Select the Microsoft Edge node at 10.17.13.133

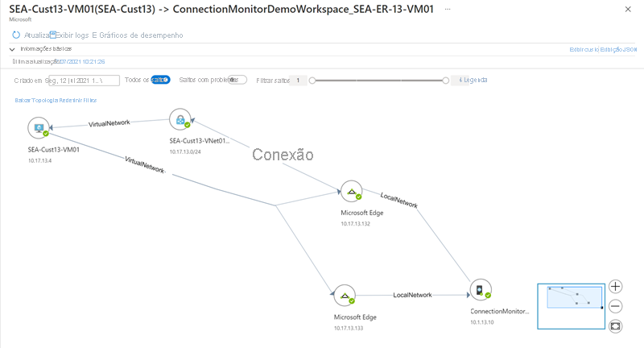pos(345,296)
